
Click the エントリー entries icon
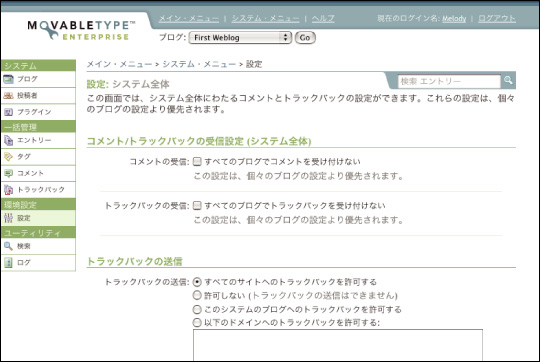tap(8, 140)
